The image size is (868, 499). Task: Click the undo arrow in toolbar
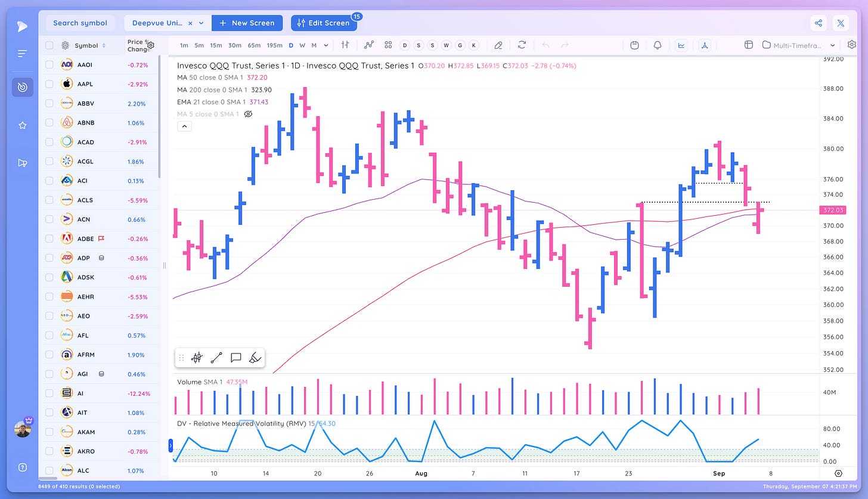(x=545, y=45)
